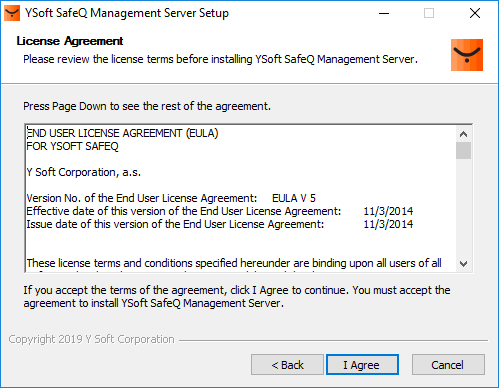Accept the license by clicking I Agree
Image resolution: width=499 pixels, height=388 pixels.
(x=362, y=365)
